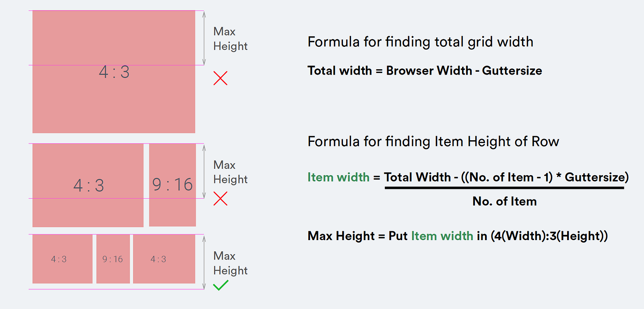The image size is (644, 309).
Task: Click the height arrow beside the top 4:3 block
Action: tap(204, 38)
